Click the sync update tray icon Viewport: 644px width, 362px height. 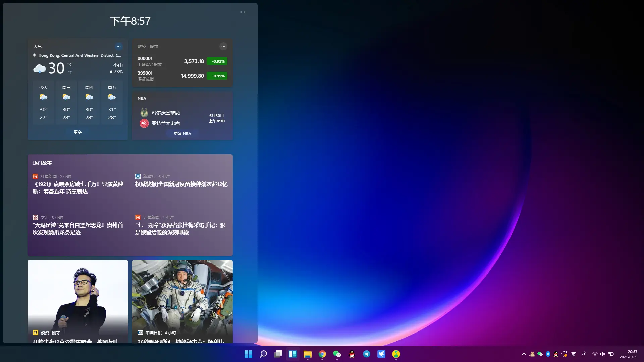tap(564, 354)
